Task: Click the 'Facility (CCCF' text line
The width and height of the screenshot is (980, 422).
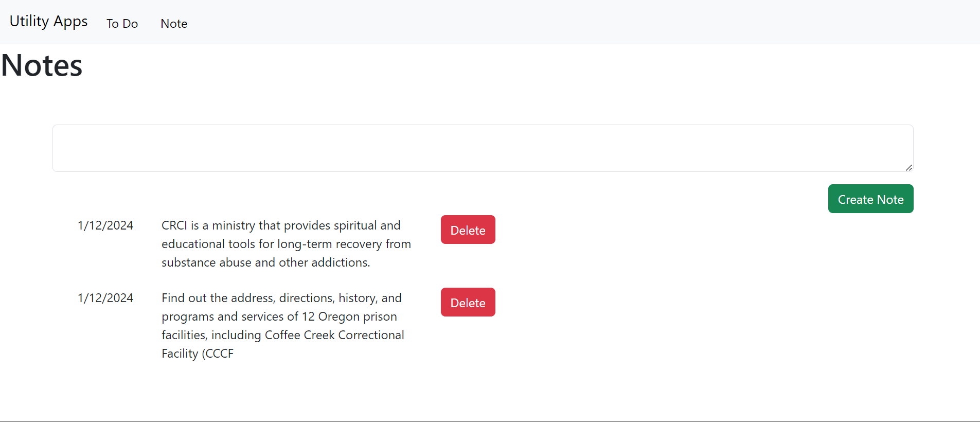Action: pos(198,354)
